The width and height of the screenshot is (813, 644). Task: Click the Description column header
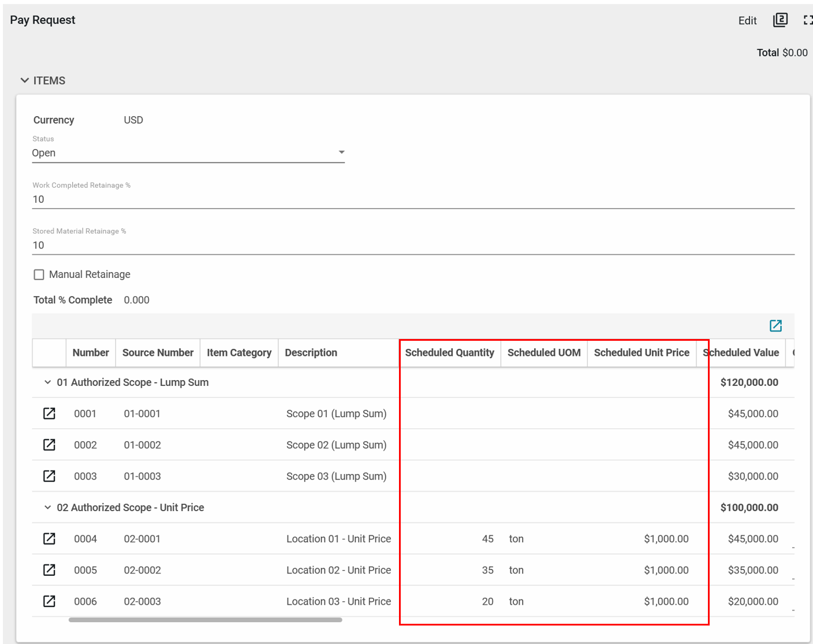311,353
